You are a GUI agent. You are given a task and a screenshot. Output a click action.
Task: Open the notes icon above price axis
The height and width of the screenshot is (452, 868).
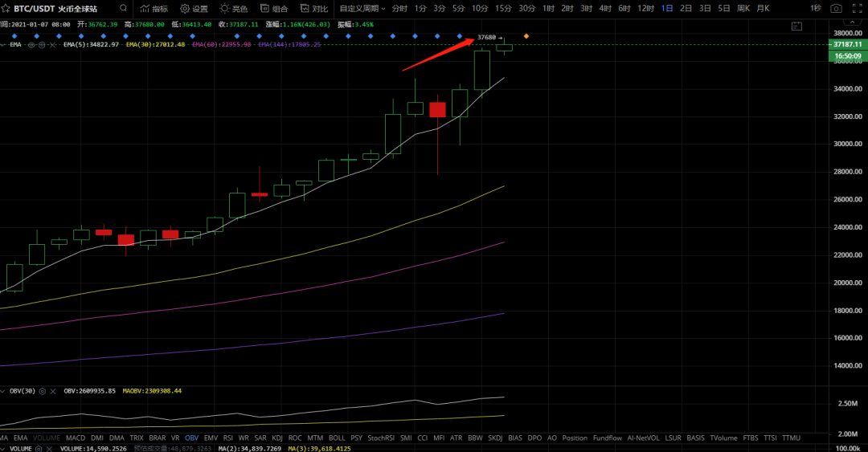coord(796,26)
